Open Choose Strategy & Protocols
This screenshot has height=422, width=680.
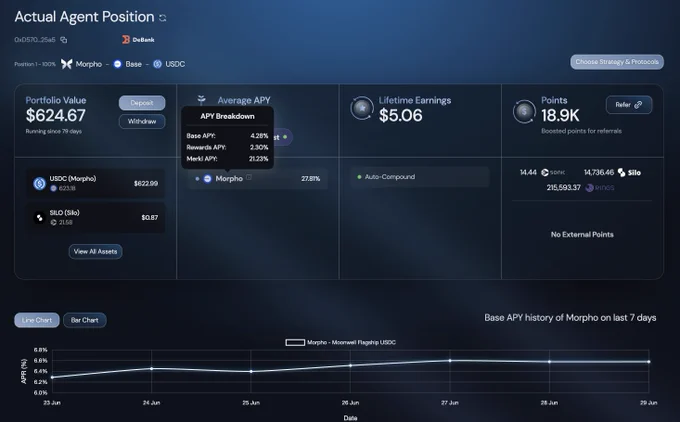pos(617,62)
